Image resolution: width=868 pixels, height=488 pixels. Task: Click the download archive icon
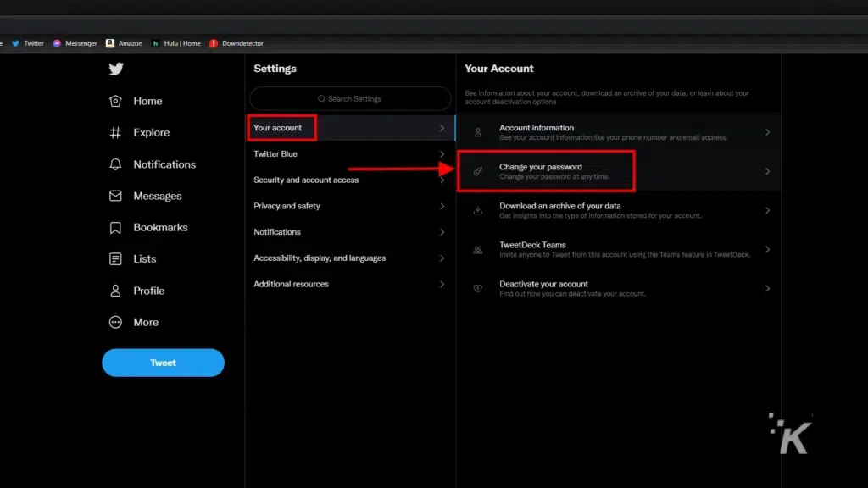coord(478,210)
